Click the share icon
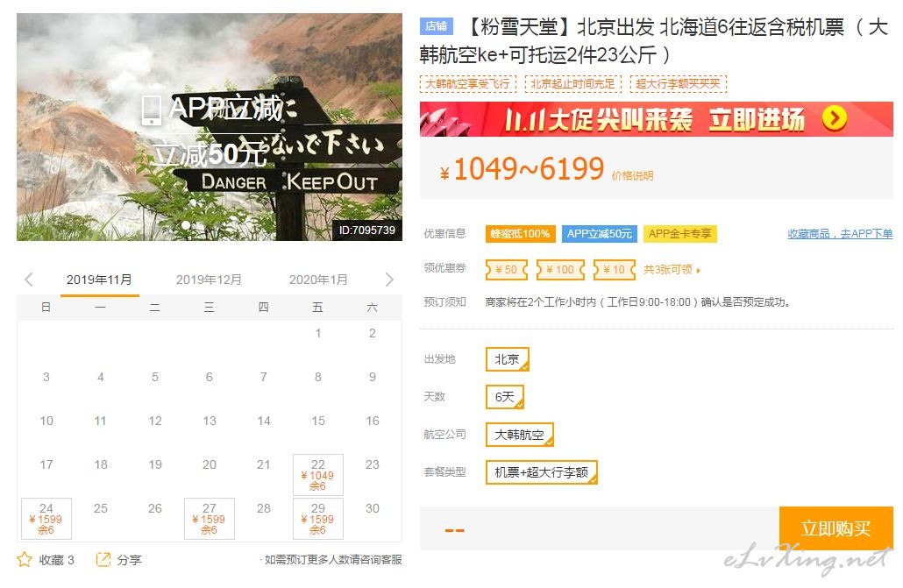 [x=103, y=559]
